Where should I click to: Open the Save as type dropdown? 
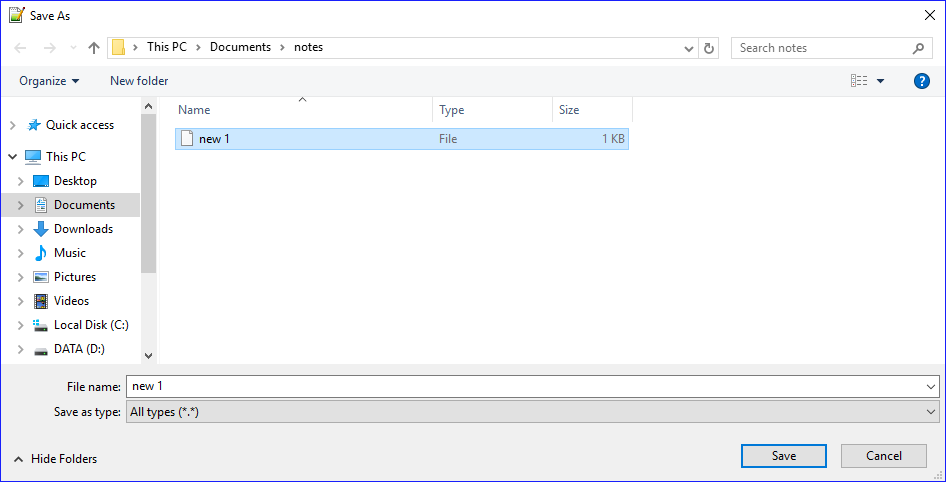click(532, 412)
